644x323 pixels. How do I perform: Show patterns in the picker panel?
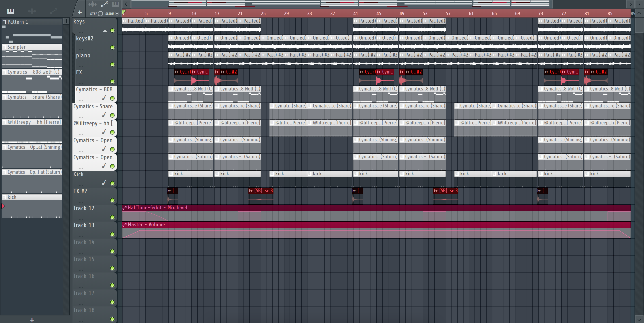11,11
